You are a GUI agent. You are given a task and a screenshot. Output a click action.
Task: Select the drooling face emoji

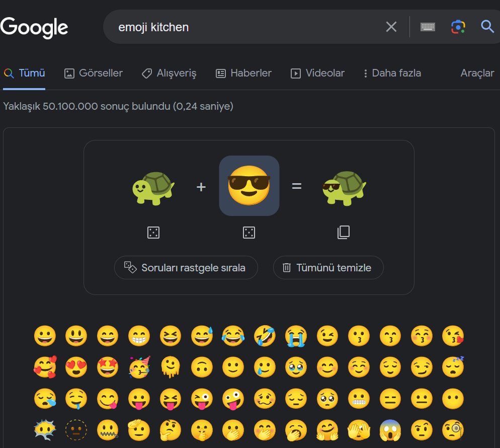[76, 399]
